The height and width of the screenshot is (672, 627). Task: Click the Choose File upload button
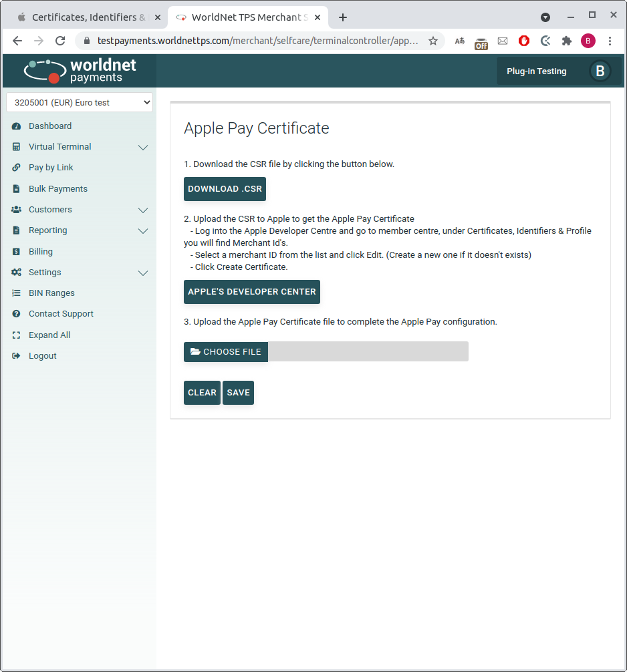[x=226, y=352]
